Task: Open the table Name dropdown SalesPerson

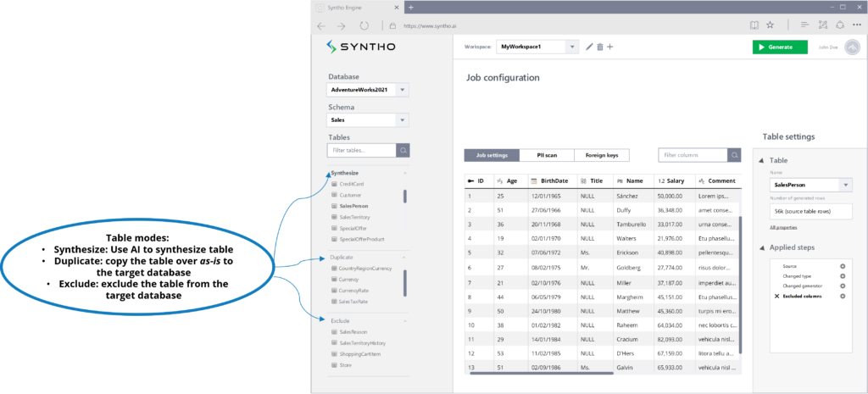Action: tap(811, 185)
